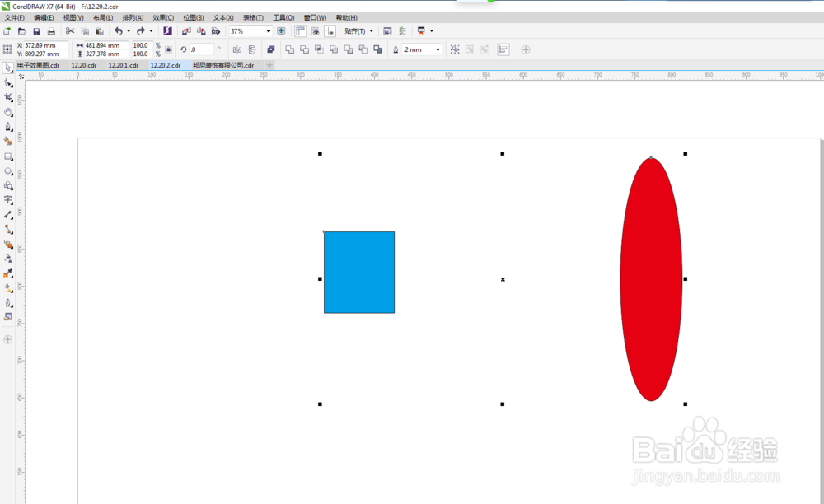Undo the last action

click(119, 31)
